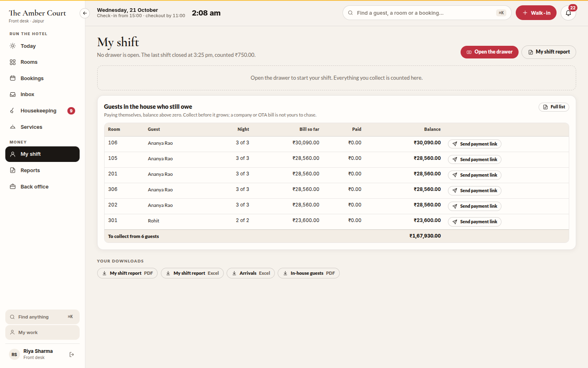Open My shift report button at top
The width and height of the screenshot is (588, 368).
coord(548,52)
